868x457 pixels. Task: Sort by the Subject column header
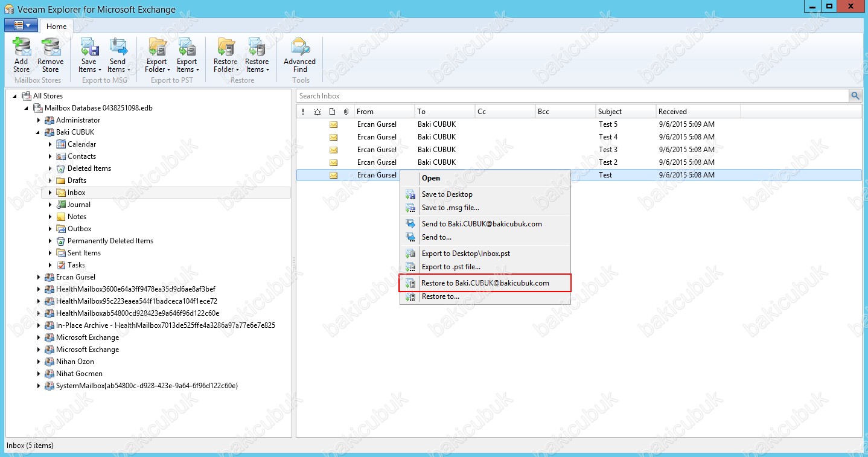coord(626,112)
